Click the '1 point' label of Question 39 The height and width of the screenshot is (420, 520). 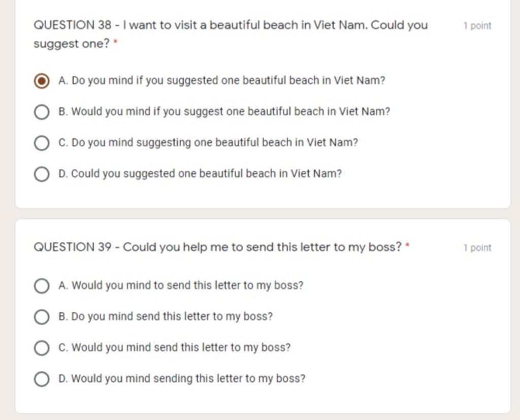[477, 248]
